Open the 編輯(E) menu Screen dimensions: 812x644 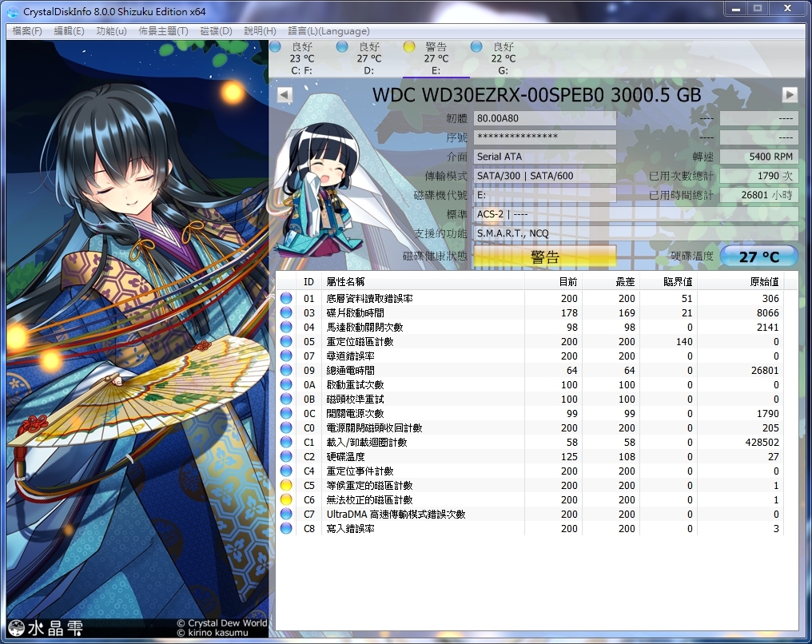tap(69, 31)
